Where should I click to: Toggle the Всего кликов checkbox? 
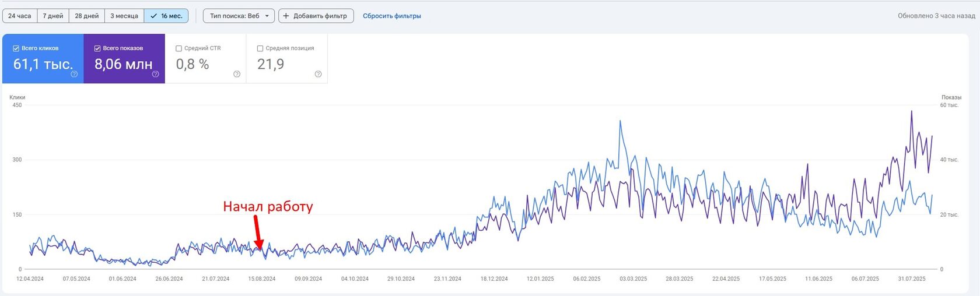(x=16, y=48)
